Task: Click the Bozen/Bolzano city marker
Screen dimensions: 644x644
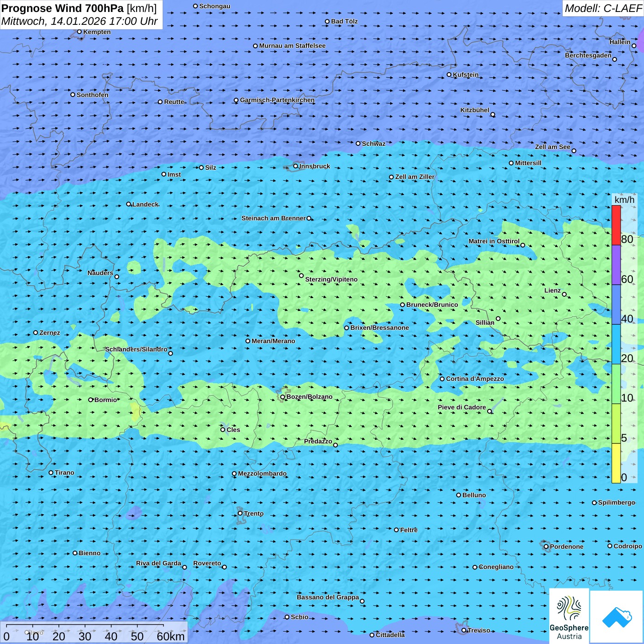Action: tap(282, 397)
